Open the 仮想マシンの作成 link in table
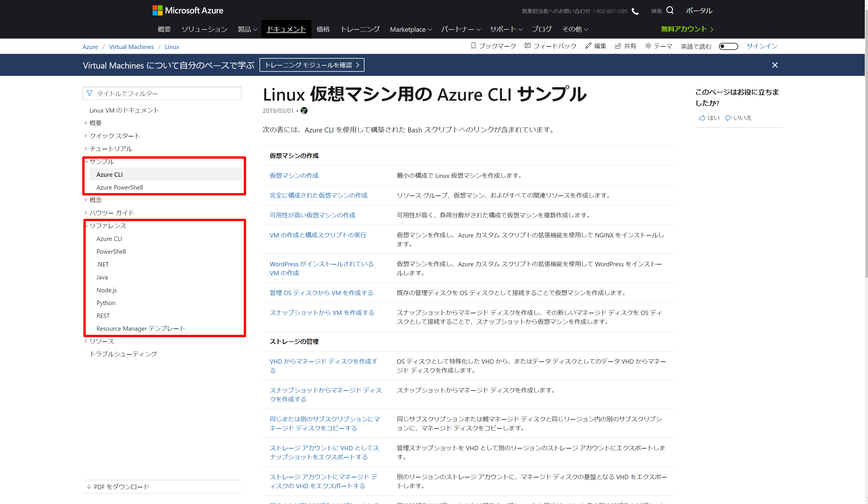 294,176
